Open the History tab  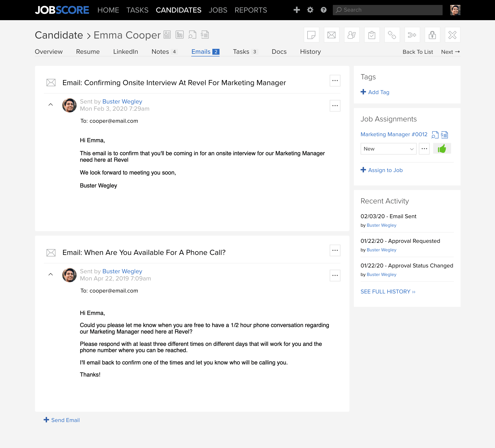(x=310, y=52)
